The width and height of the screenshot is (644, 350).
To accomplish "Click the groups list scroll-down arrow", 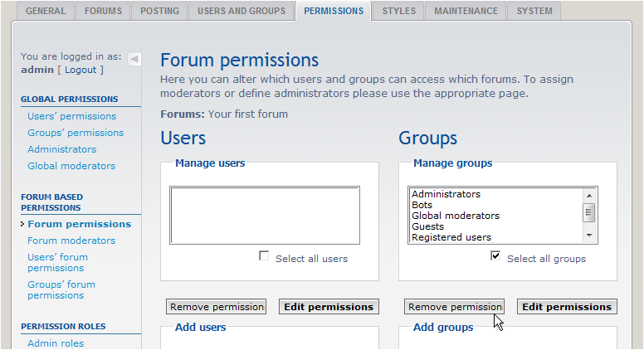I will (589, 236).
